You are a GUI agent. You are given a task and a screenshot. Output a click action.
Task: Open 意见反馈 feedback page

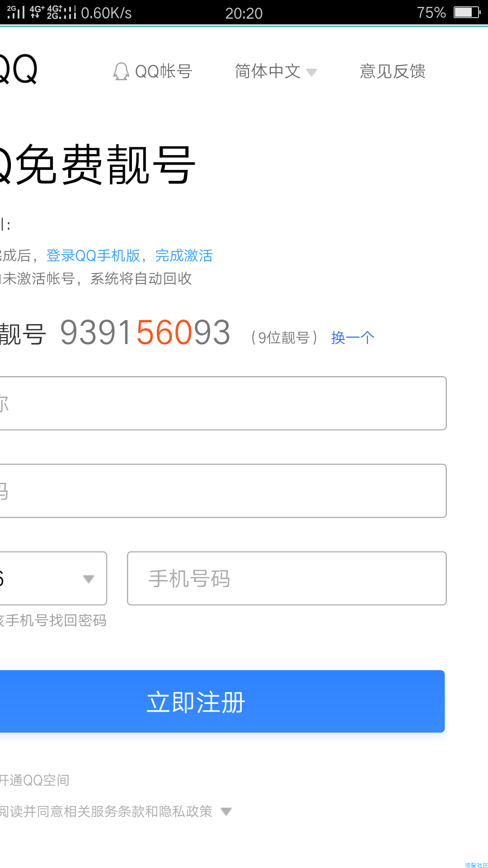(x=393, y=71)
